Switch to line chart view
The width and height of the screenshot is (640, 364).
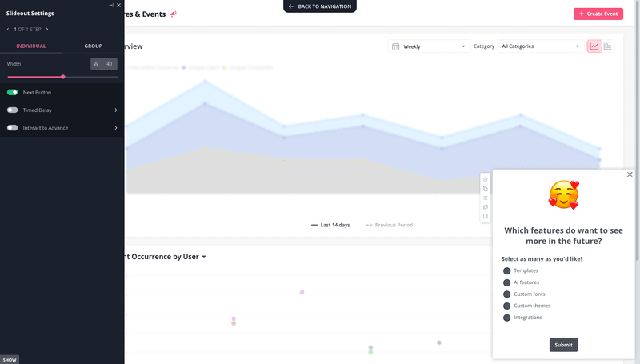pos(594,46)
